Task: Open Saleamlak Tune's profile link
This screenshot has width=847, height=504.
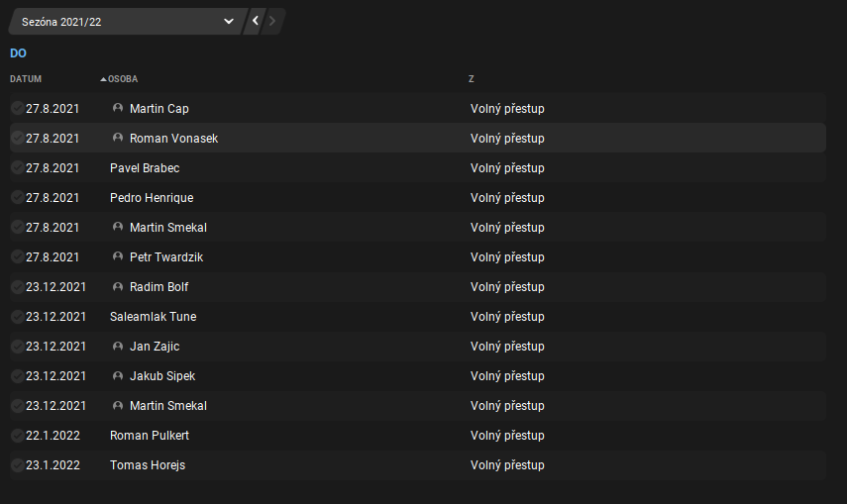Action: point(153,316)
